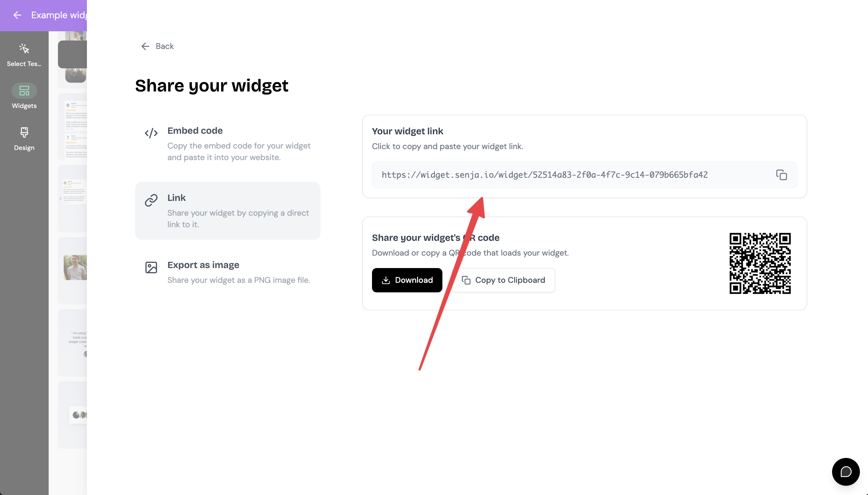This screenshot has width=868, height=495.
Task: Click the Select Testimonials cursor icon
Action: point(24,49)
